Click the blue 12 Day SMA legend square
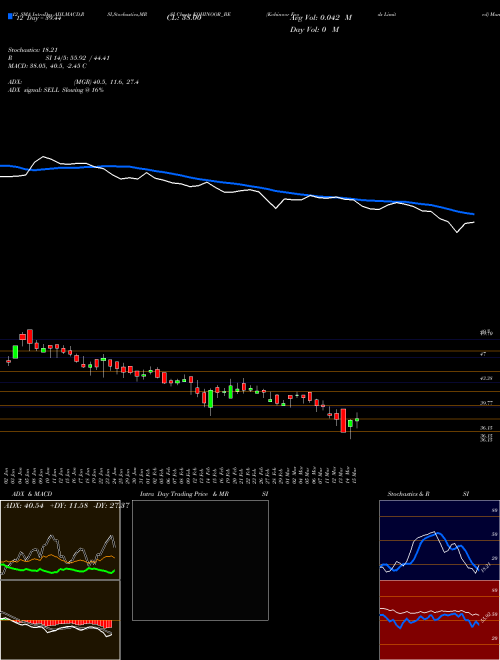This screenshot has width=500, height=660. coord(10,16)
